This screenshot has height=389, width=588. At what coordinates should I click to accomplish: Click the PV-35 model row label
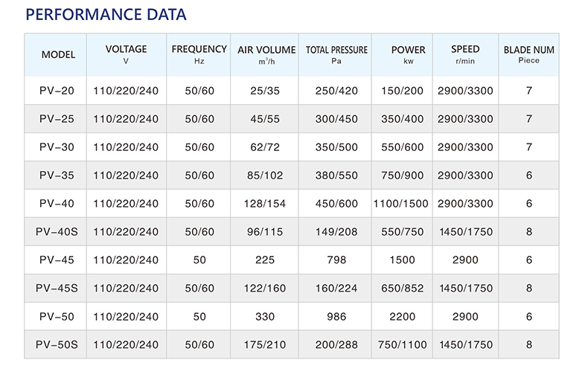[57, 176]
